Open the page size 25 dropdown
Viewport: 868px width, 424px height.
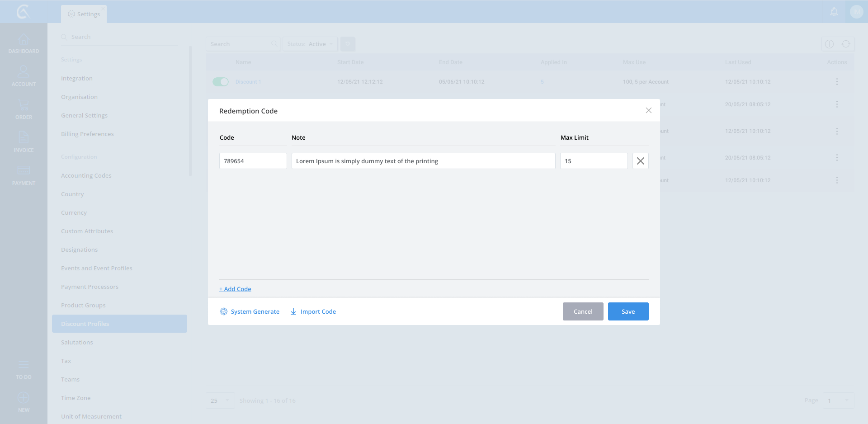[x=220, y=400]
